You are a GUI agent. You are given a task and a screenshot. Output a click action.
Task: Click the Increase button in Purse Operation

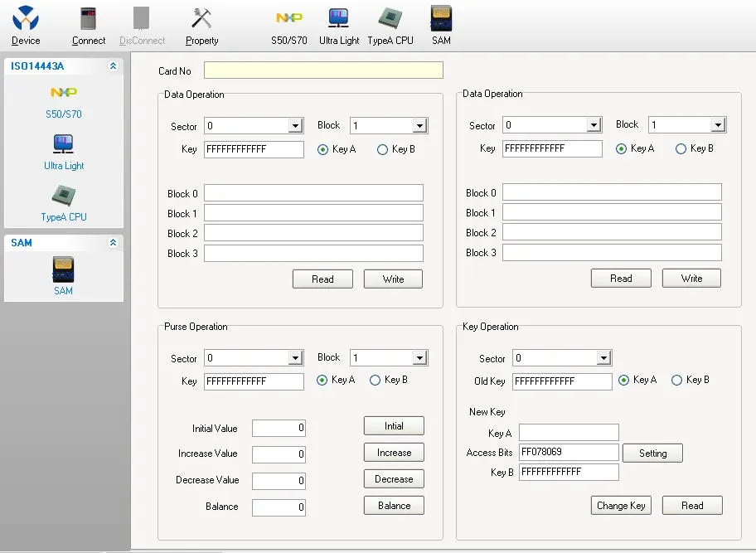(x=394, y=453)
